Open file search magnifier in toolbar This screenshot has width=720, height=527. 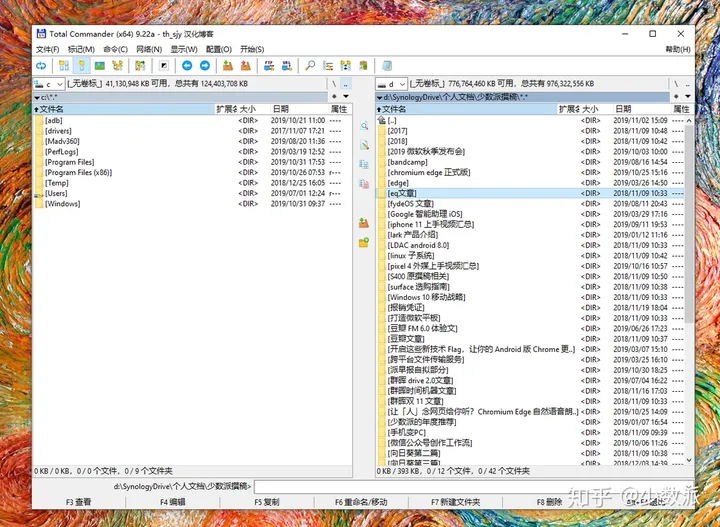[310, 66]
